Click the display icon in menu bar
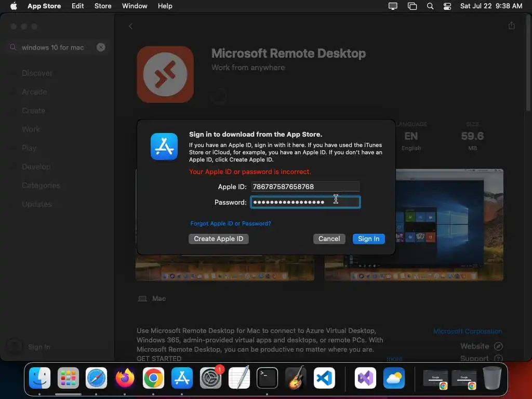The image size is (532, 399). pyautogui.click(x=393, y=6)
